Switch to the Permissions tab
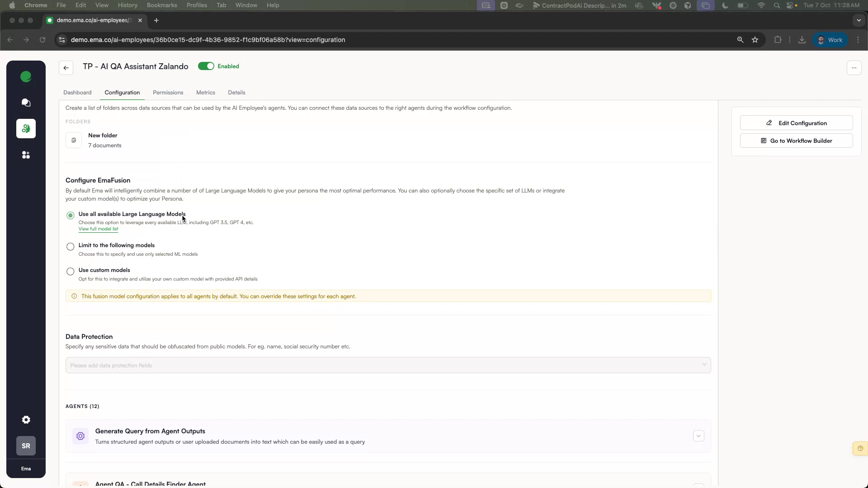Screen dimensions: 868x488 tap(168, 92)
